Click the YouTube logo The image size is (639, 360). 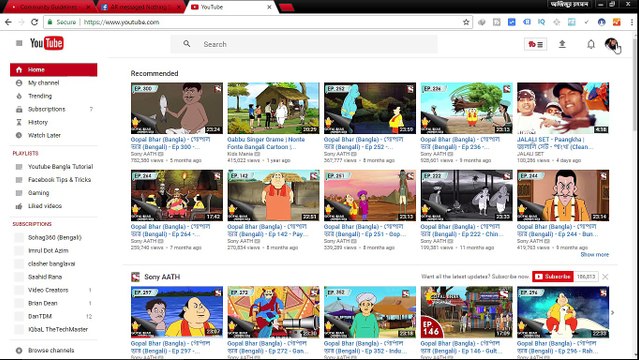point(46,43)
